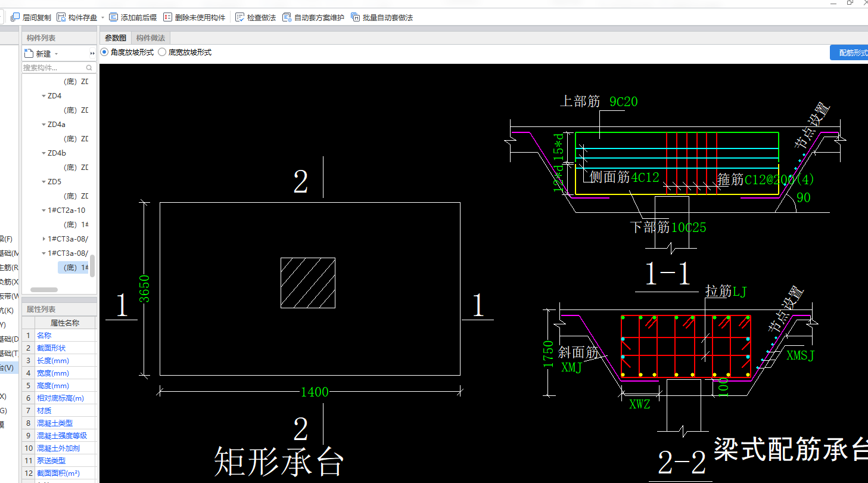868x483 pixels.
Task: Switch to the 参数图 tab
Action: coord(116,38)
